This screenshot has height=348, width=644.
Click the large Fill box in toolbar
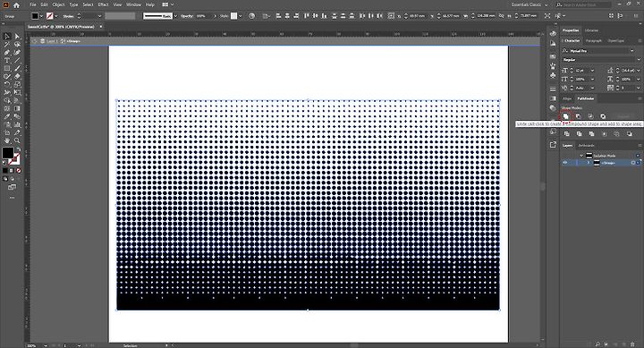click(x=7, y=153)
